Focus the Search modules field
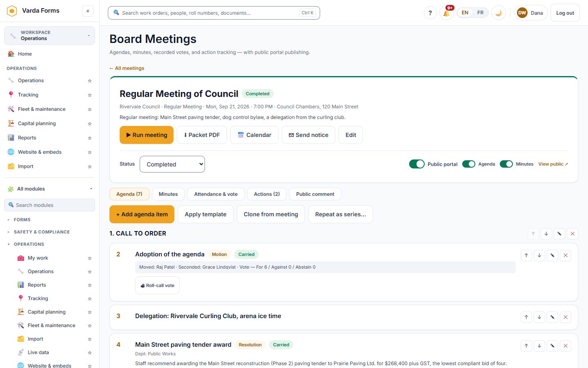588x368 pixels. tap(49, 205)
